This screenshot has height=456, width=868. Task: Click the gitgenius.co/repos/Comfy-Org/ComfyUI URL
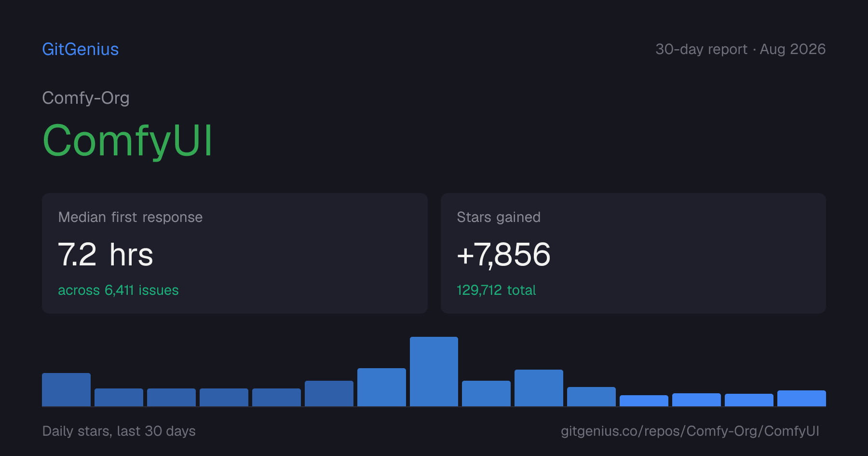coord(690,431)
